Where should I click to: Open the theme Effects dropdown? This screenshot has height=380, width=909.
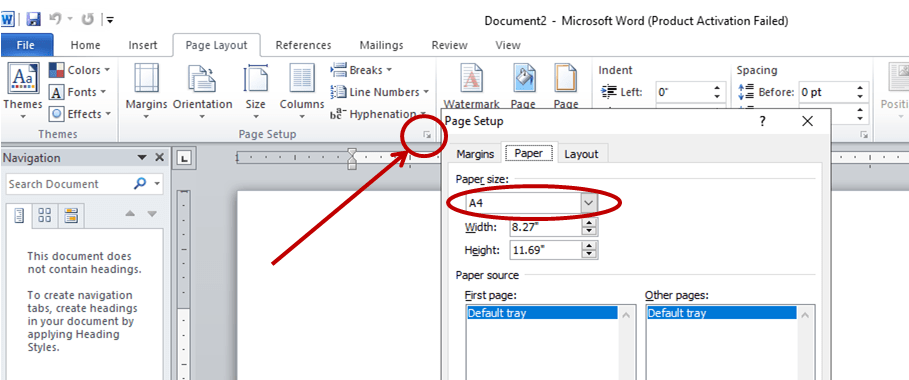click(x=79, y=114)
